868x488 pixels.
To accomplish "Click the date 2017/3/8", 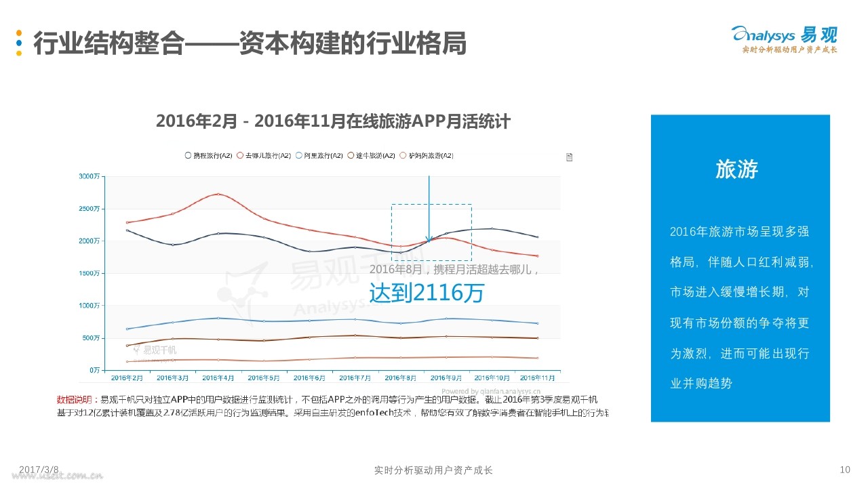I will click(x=39, y=469).
